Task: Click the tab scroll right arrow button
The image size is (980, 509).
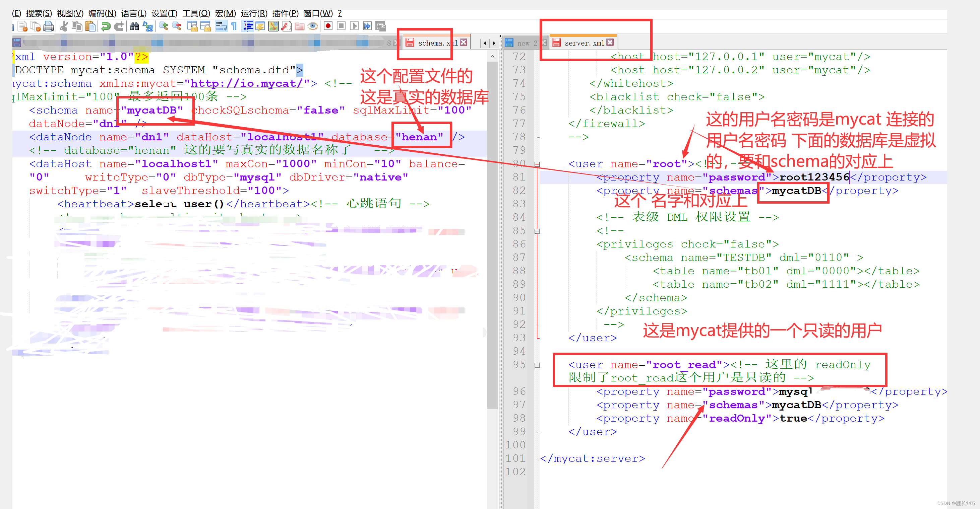Action: click(x=494, y=43)
